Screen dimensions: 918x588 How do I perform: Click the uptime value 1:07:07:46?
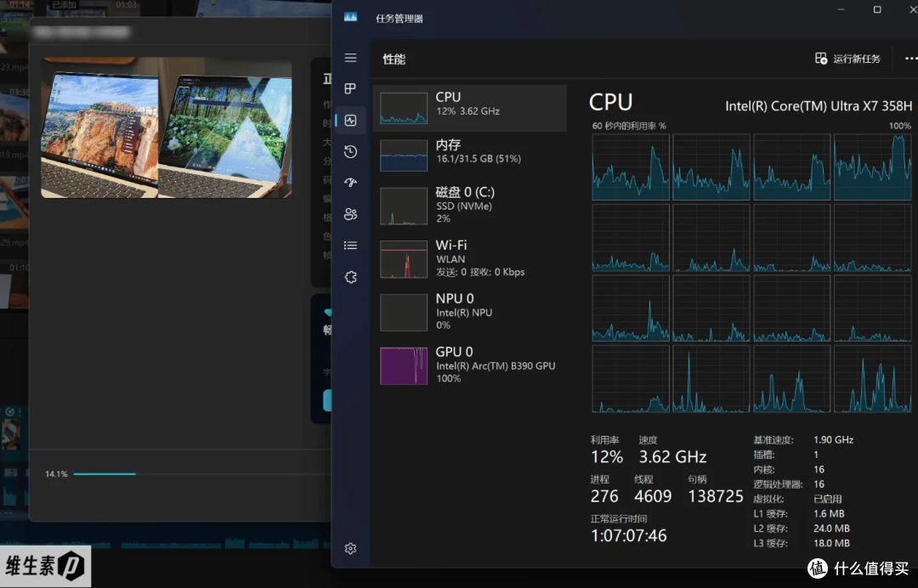[629, 536]
